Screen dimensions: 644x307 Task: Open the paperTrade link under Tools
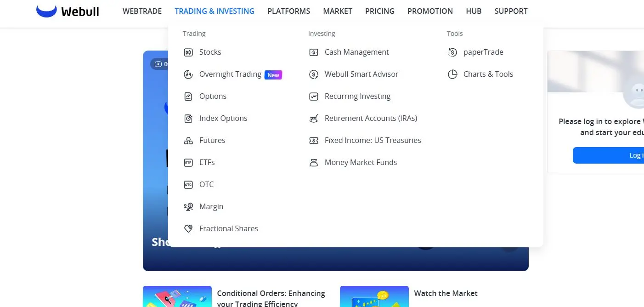click(483, 52)
